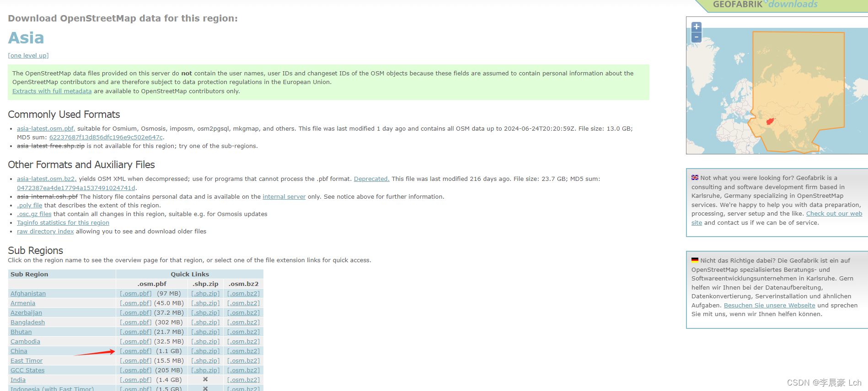Download Bangladesh .osm.bz2 file
Viewport: 868px width, 391px height.
pos(243,322)
